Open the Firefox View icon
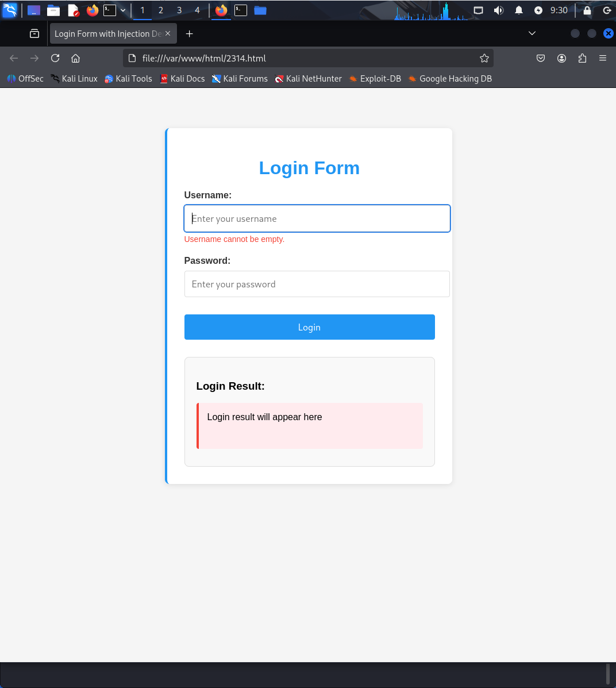The width and height of the screenshot is (616, 688). [34, 34]
